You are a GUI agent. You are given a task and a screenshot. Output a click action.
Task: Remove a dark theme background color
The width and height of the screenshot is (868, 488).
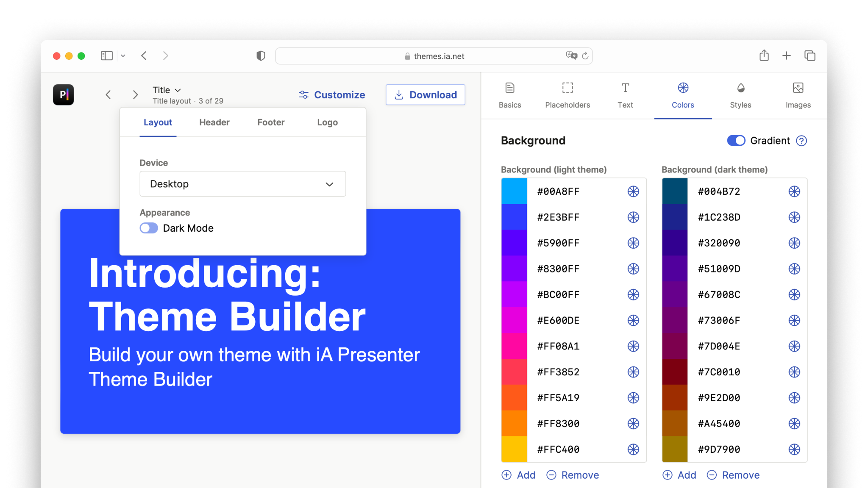click(733, 475)
